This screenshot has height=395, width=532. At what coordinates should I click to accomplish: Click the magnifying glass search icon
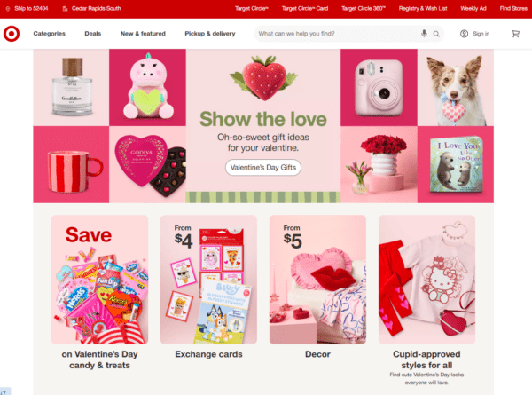436,34
